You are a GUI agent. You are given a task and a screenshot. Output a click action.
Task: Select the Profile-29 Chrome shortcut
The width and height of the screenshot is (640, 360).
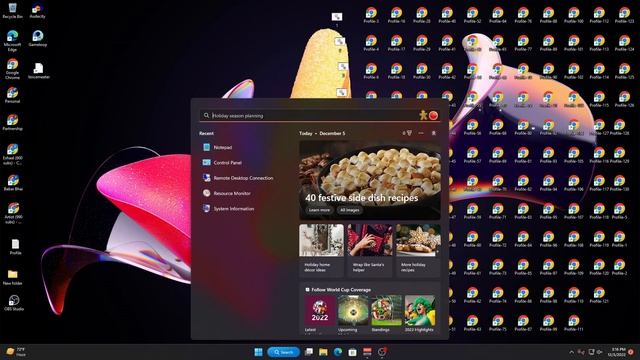(x=422, y=43)
